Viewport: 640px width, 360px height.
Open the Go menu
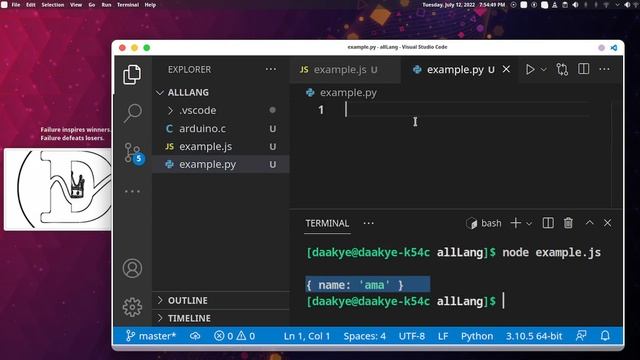coord(92,5)
